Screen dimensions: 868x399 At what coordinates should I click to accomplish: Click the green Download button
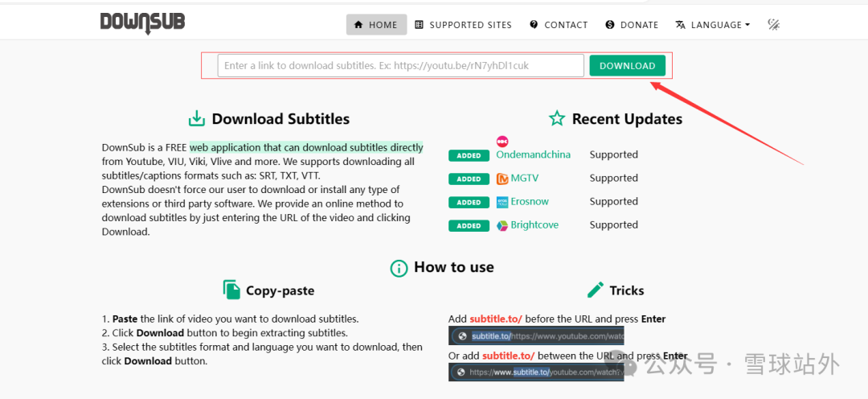pos(627,66)
